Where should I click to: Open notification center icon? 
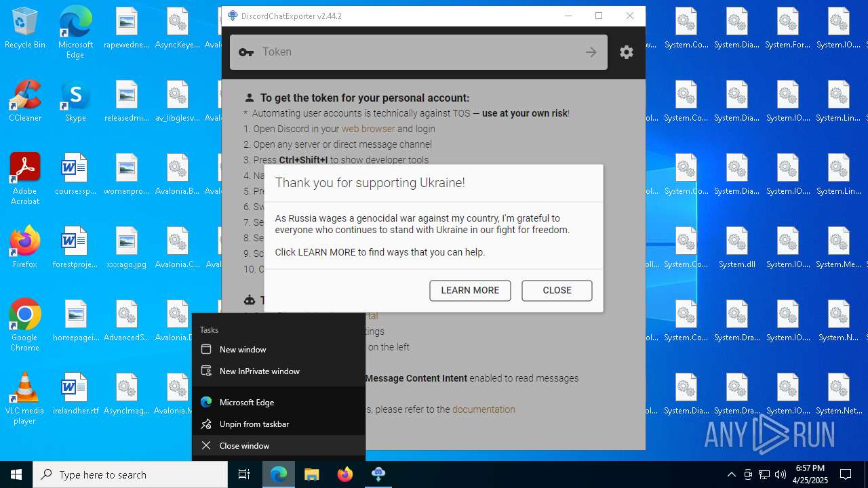846,474
